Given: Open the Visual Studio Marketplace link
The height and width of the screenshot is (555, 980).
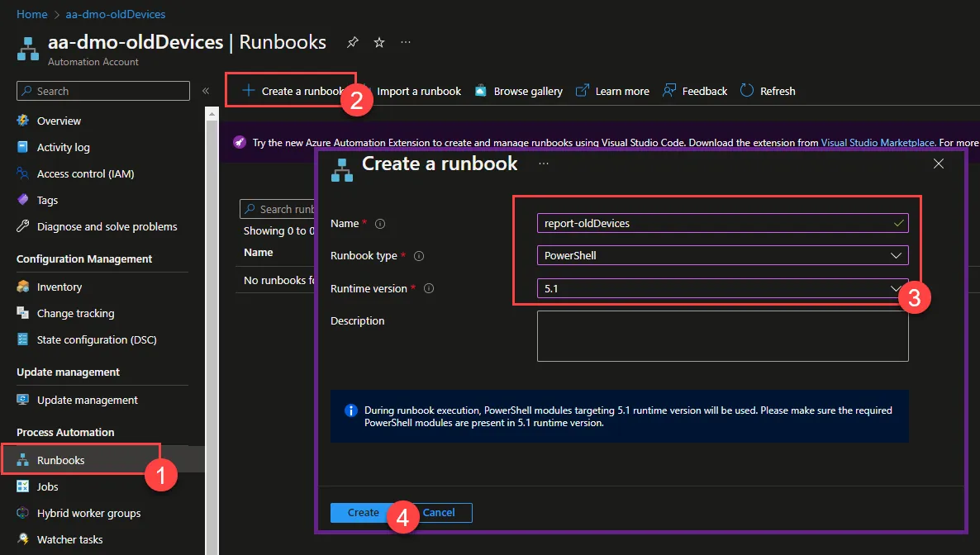Looking at the screenshot, I should coord(878,143).
